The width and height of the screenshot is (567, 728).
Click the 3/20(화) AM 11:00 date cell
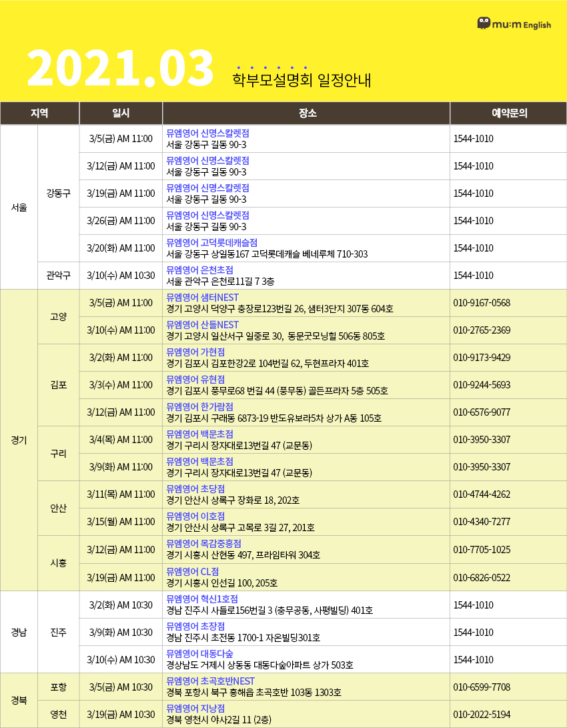(121, 248)
